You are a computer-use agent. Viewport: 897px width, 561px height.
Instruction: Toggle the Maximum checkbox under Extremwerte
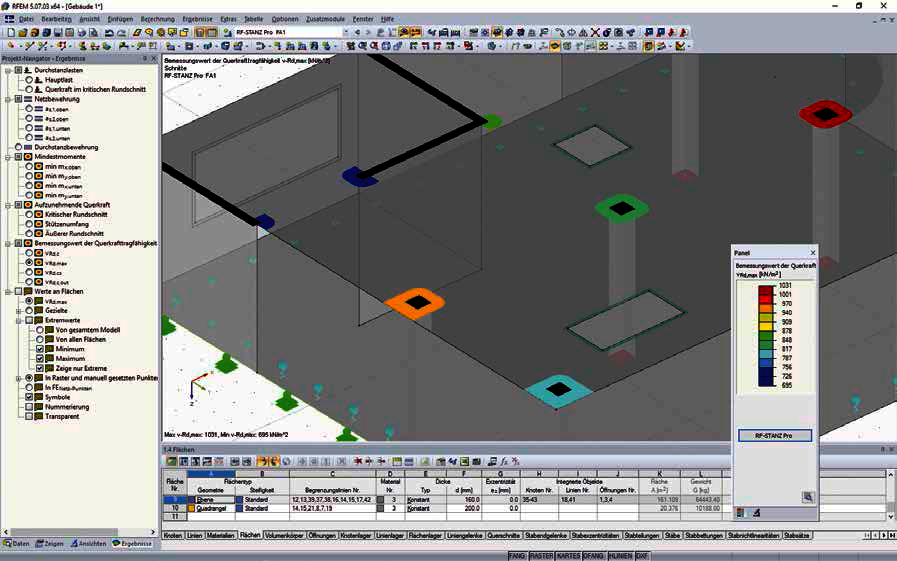coord(39,359)
